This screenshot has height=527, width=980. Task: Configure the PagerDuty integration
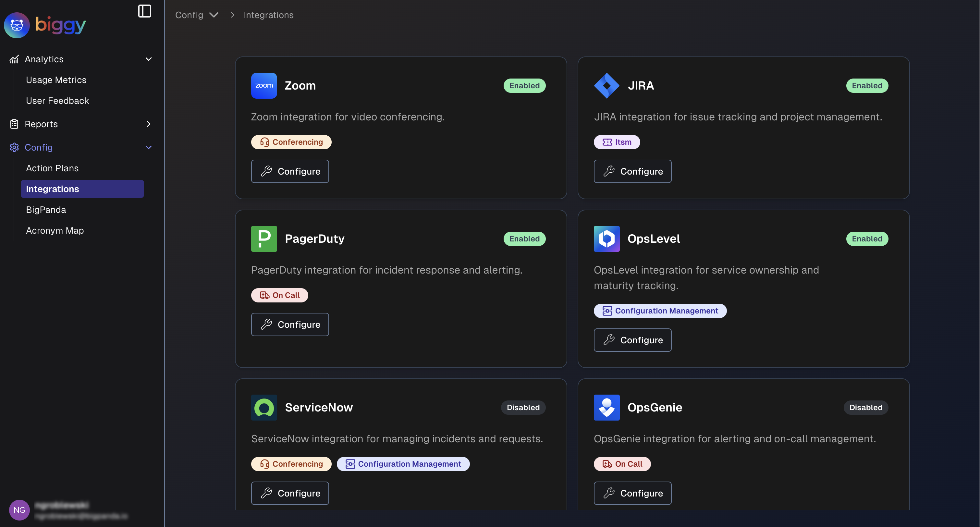point(290,324)
